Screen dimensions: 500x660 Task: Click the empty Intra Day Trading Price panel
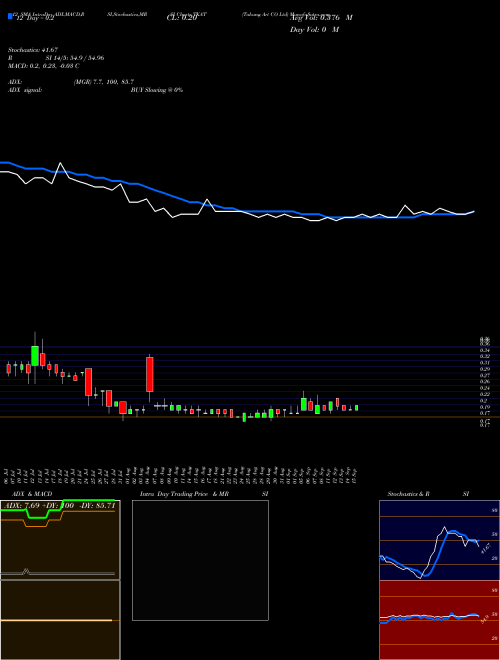point(200,560)
